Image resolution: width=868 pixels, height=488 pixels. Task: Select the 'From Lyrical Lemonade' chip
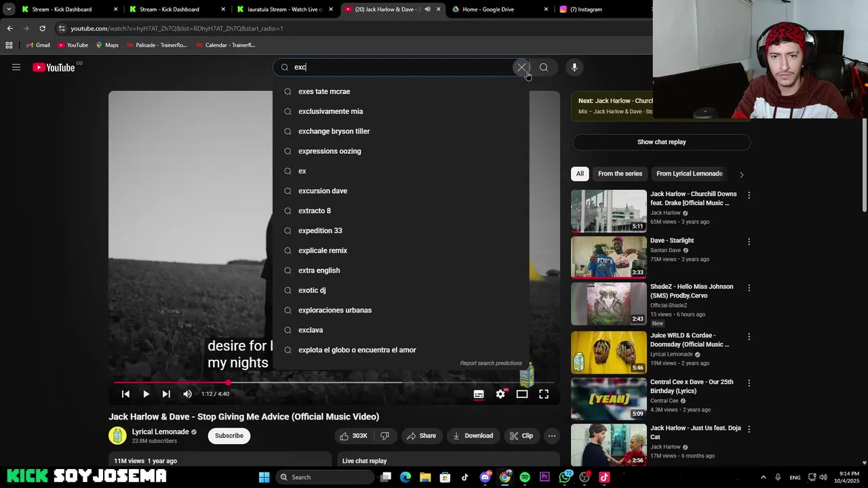[689, 174]
